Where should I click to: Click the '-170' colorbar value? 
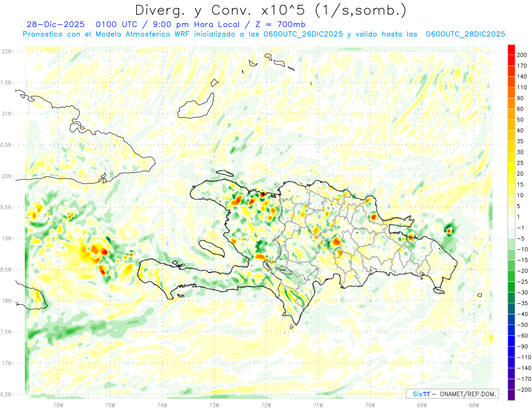(x=524, y=379)
